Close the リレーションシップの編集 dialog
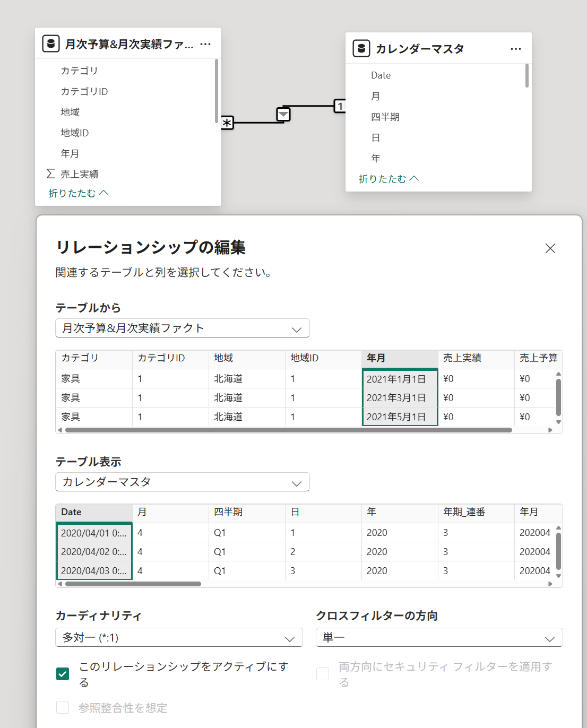This screenshot has width=587, height=728. click(x=550, y=248)
